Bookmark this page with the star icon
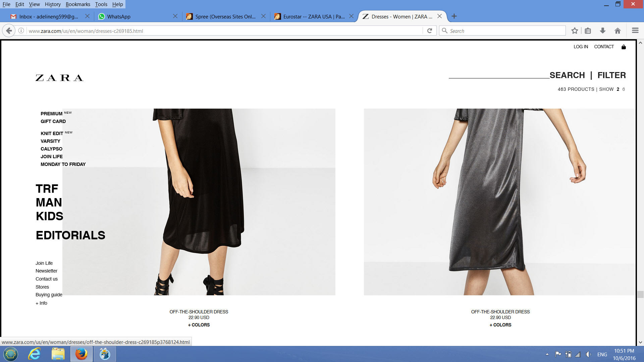This screenshot has width=644, height=362. click(x=575, y=31)
